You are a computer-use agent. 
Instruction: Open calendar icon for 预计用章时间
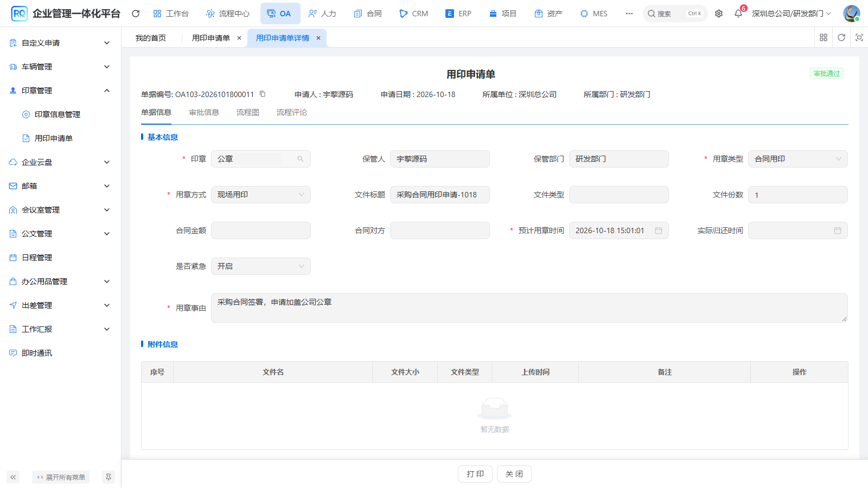point(659,230)
